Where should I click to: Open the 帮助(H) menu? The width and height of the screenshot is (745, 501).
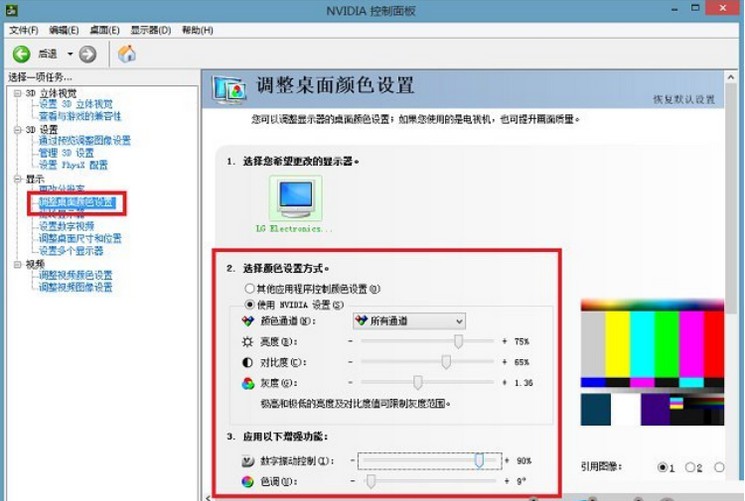click(x=195, y=31)
